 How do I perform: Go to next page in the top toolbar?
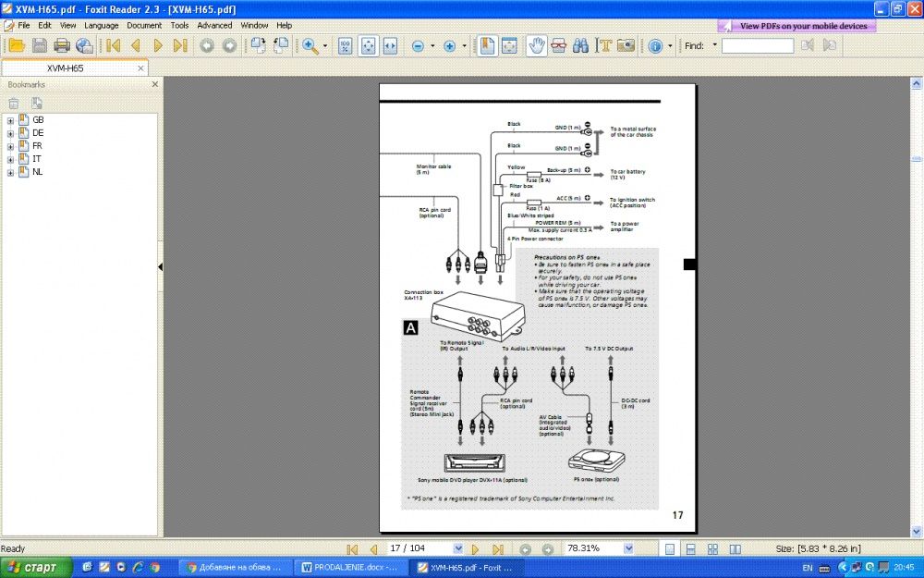[x=158, y=45]
